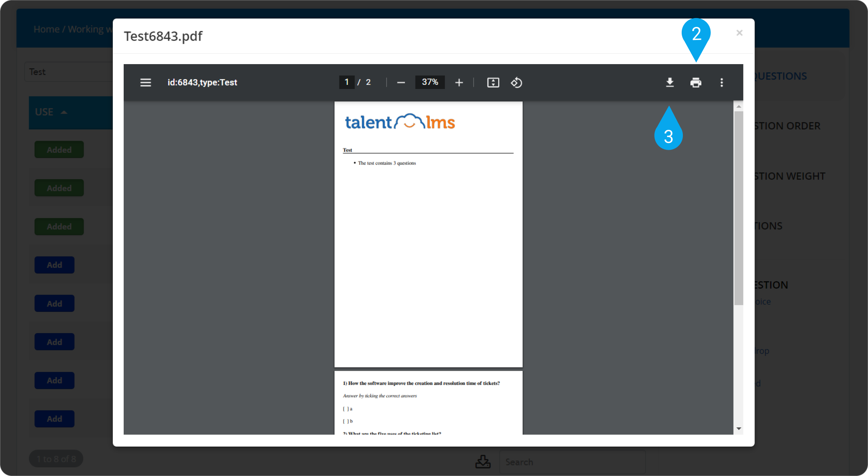Click the Home breadcrumb link

click(x=46, y=29)
